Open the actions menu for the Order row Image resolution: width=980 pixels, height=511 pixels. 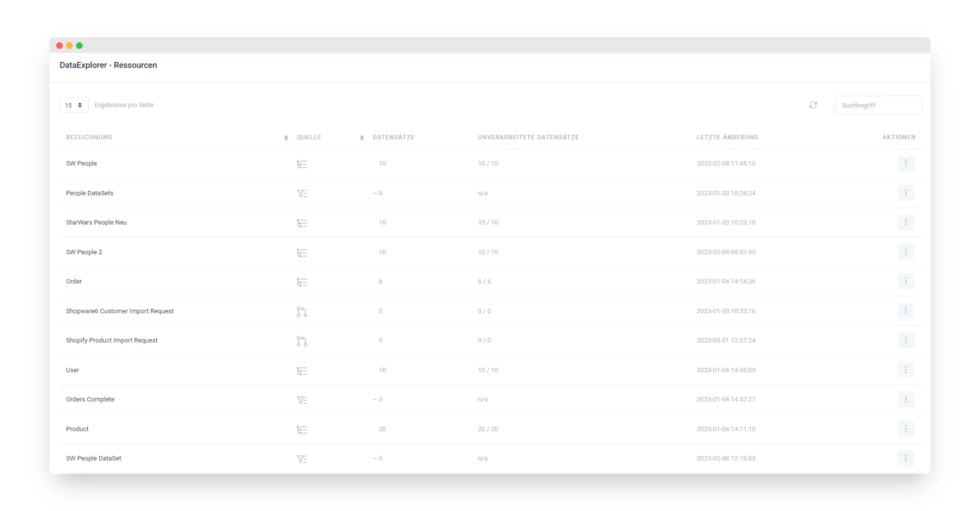(x=906, y=281)
